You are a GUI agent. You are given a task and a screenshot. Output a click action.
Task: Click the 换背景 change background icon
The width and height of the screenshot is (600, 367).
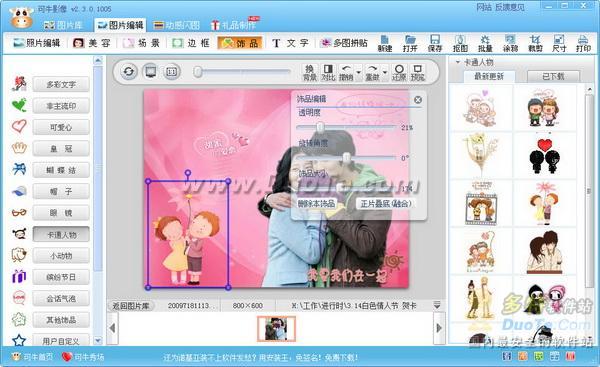[x=310, y=72]
